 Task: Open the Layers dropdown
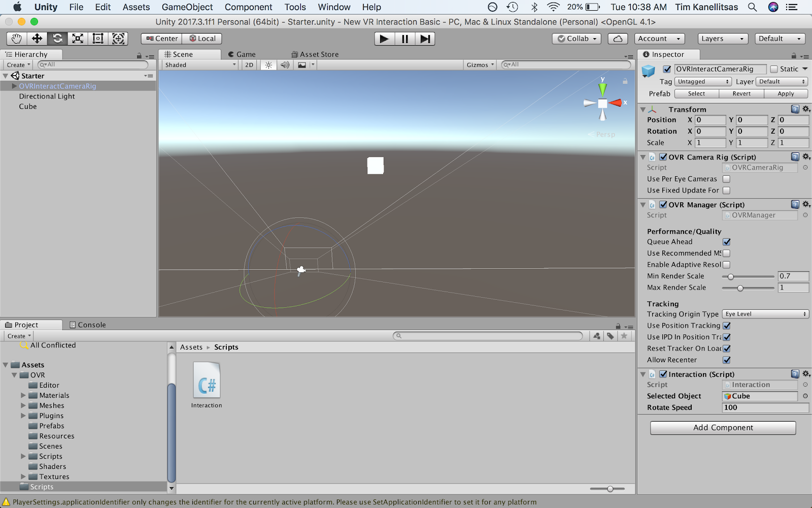722,39
